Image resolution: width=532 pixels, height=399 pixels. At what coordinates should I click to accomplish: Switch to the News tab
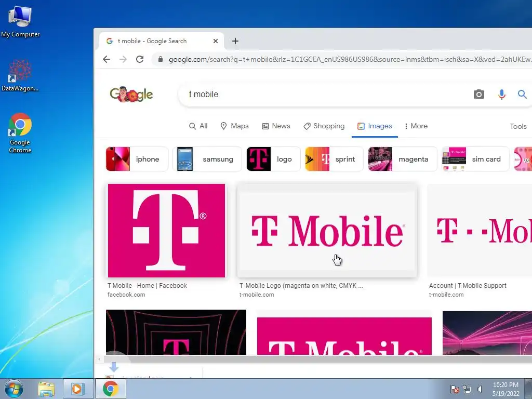(x=276, y=126)
